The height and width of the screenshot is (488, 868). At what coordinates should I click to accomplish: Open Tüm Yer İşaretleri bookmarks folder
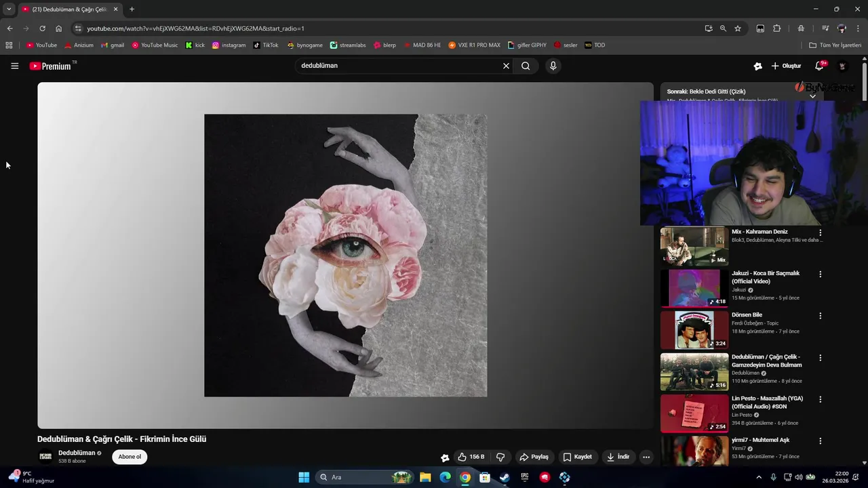(835, 45)
